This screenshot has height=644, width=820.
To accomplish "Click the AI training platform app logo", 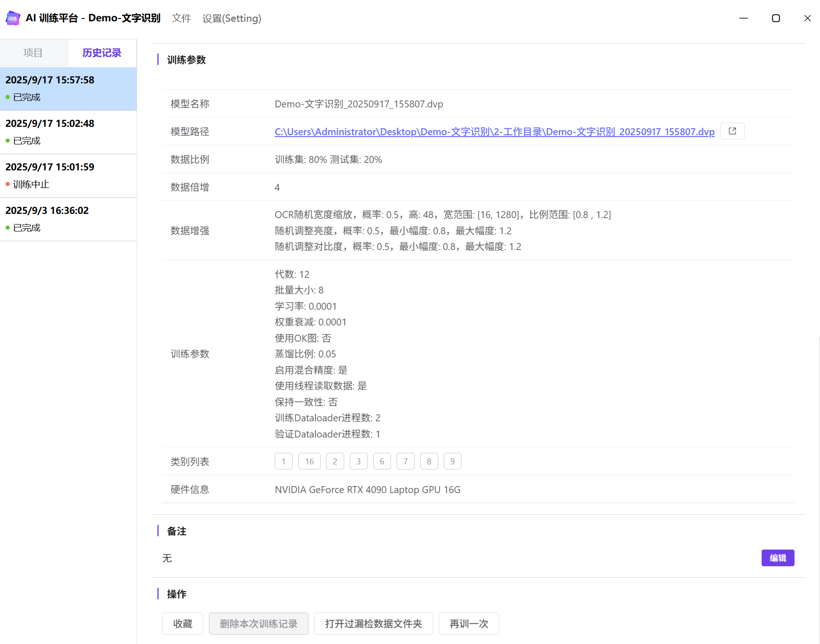I will point(13,19).
